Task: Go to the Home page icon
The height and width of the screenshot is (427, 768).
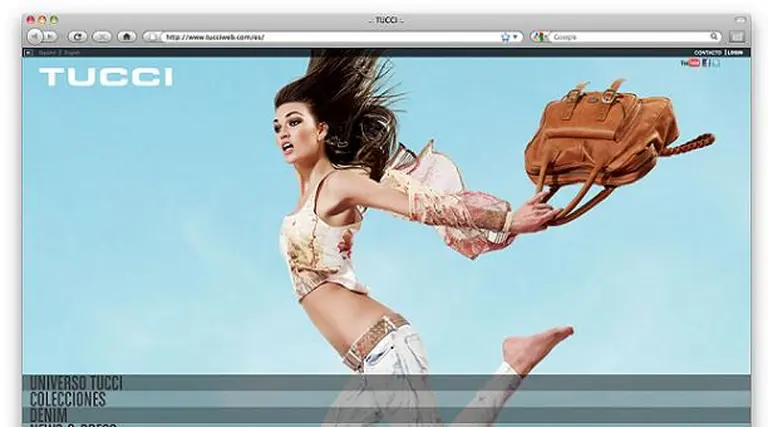Action: (126, 36)
